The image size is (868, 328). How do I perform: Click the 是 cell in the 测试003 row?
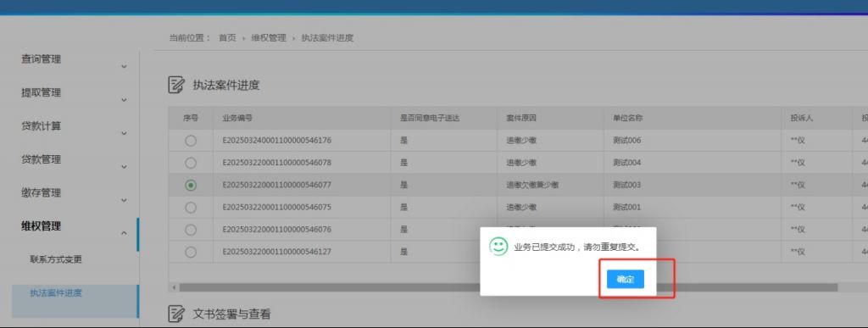(403, 186)
